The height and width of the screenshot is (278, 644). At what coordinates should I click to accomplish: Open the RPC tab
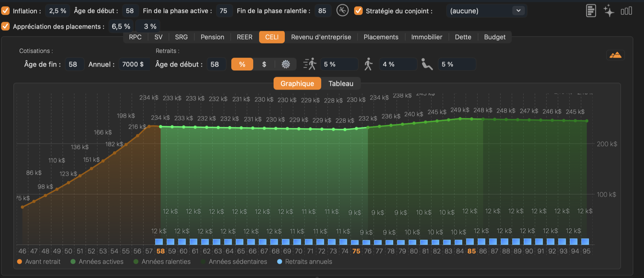point(135,37)
